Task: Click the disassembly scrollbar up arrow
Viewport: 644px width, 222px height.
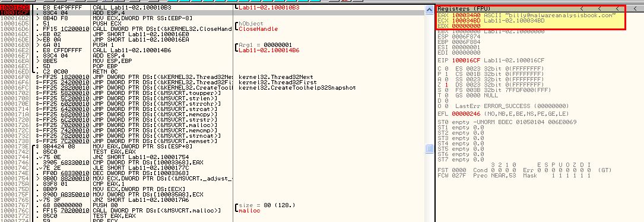Action: pyautogui.click(x=429, y=9)
